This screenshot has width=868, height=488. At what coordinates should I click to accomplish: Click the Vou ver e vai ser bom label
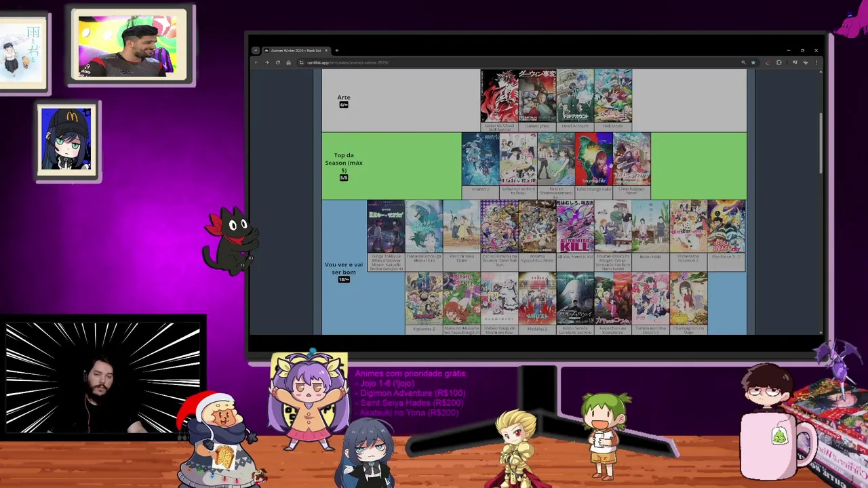[344, 268]
